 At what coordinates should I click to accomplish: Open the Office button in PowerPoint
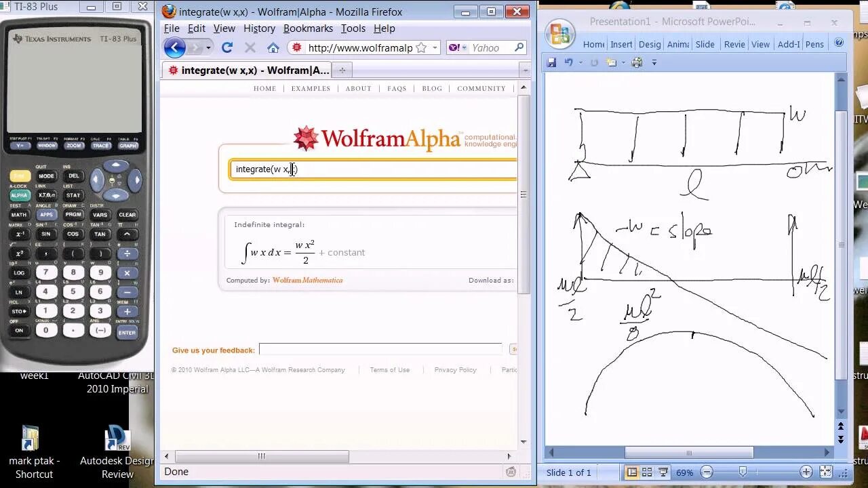point(560,34)
